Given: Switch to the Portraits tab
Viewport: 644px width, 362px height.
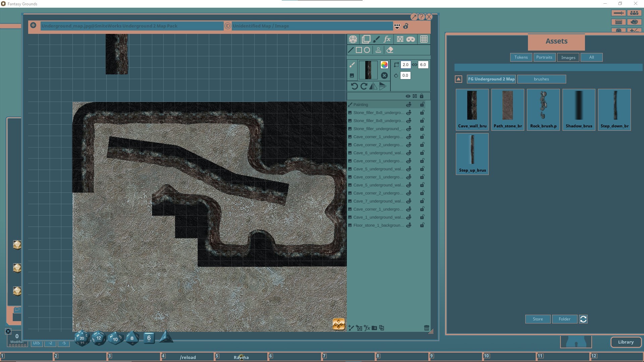Looking at the screenshot, I should (544, 57).
